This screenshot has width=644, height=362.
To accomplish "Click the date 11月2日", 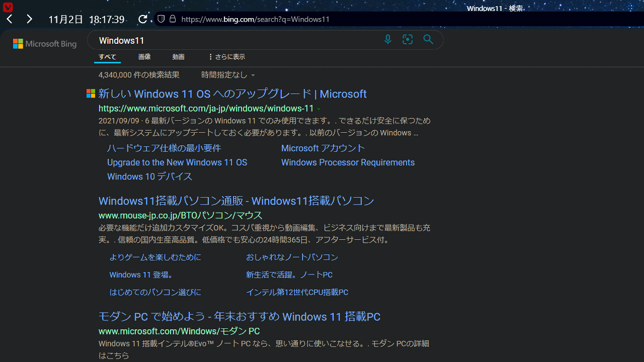I will click(65, 19).
